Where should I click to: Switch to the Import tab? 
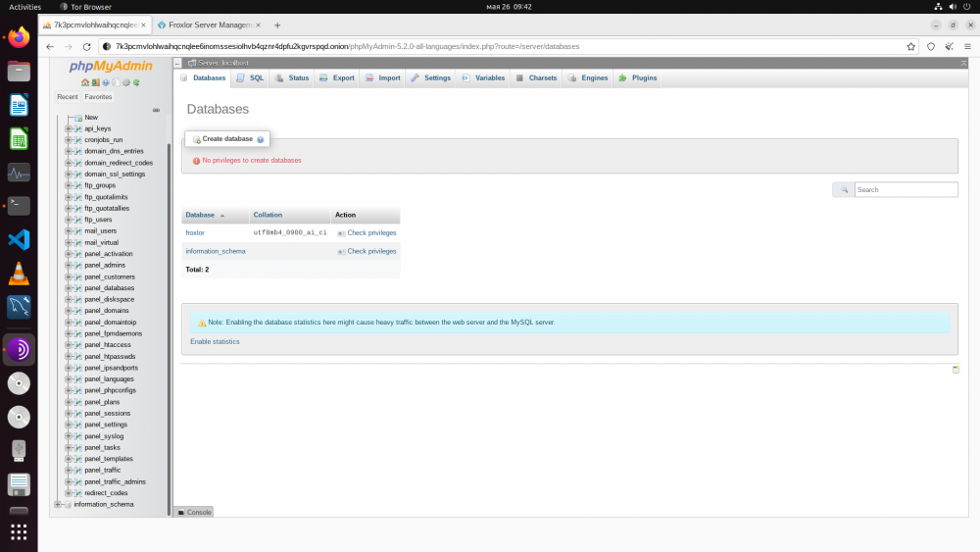pyautogui.click(x=383, y=78)
